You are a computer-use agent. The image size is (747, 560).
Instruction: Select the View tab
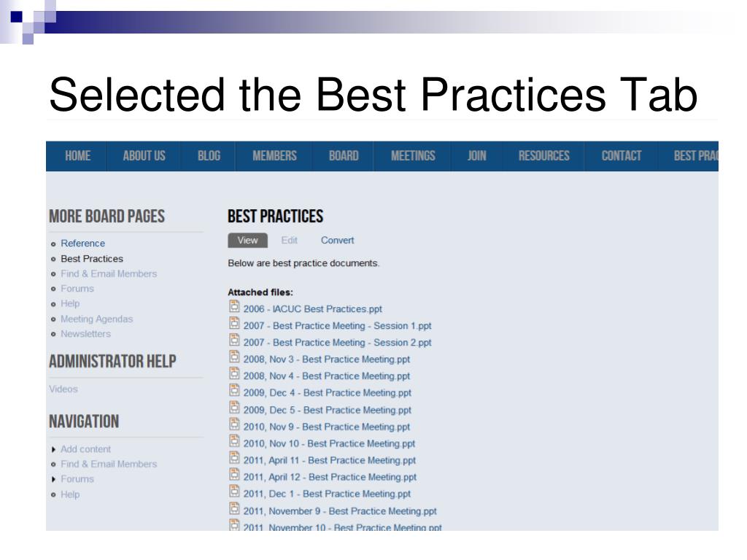click(x=248, y=241)
